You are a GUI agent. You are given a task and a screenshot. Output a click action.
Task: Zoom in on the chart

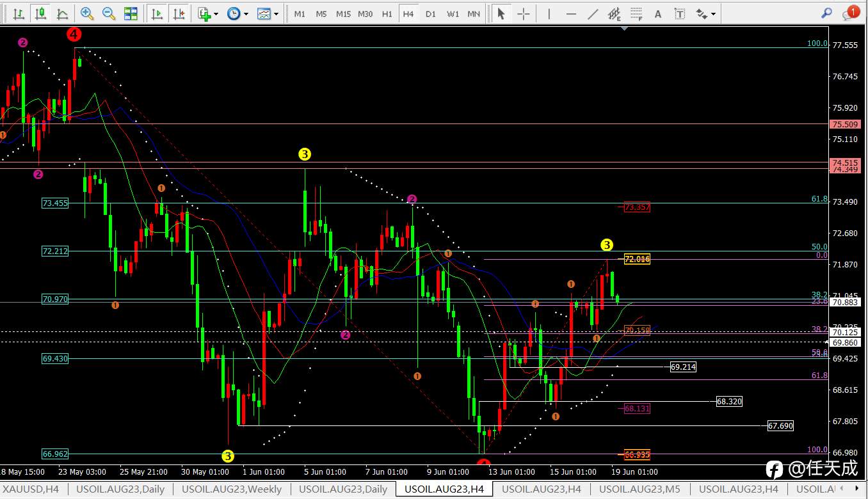coord(87,13)
